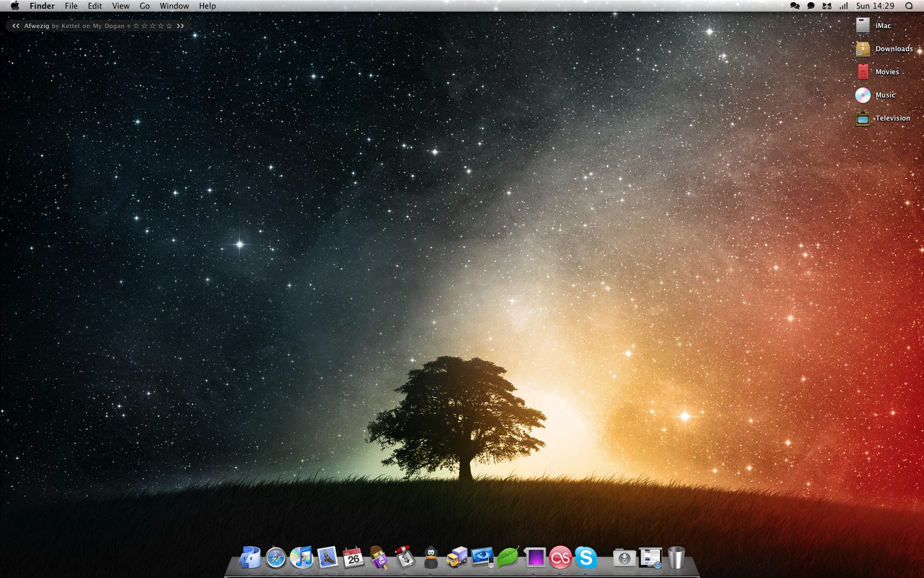Open the Trash in the dock
The height and width of the screenshot is (578, 924).
click(x=676, y=558)
